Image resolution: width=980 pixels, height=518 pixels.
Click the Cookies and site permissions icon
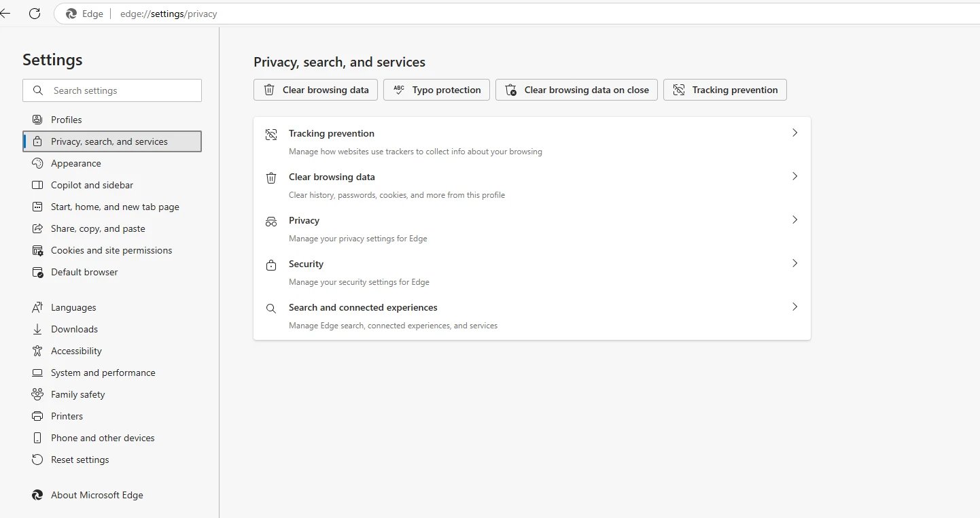(37, 250)
